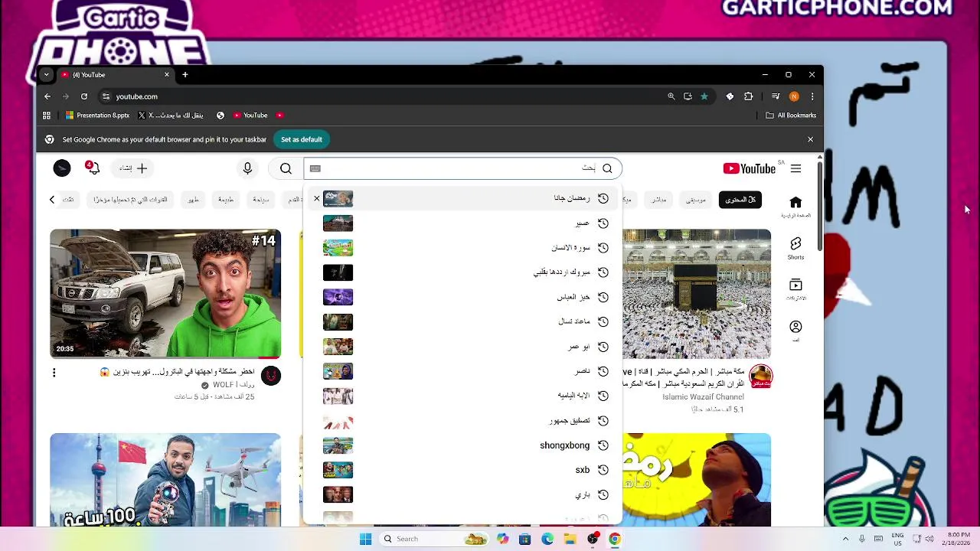Open a new Chrome tab
Image resolution: width=980 pixels, height=551 pixels.
pyautogui.click(x=185, y=75)
